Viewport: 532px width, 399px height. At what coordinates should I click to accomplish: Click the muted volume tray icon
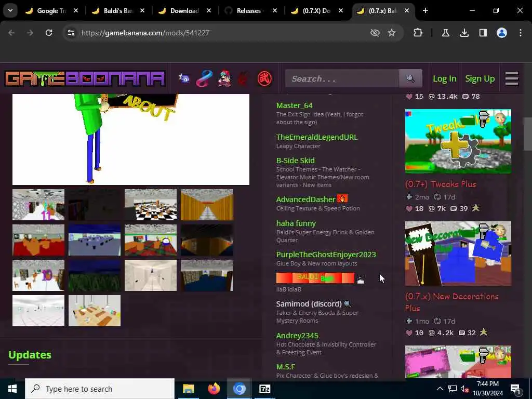(x=464, y=389)
